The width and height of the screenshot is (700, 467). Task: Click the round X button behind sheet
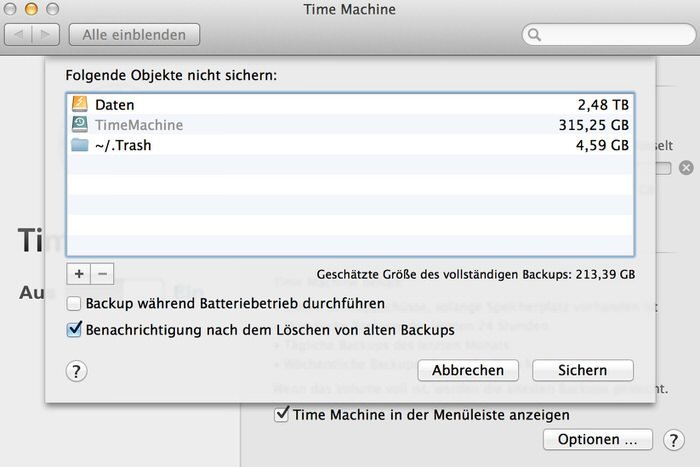click(686, 168)
